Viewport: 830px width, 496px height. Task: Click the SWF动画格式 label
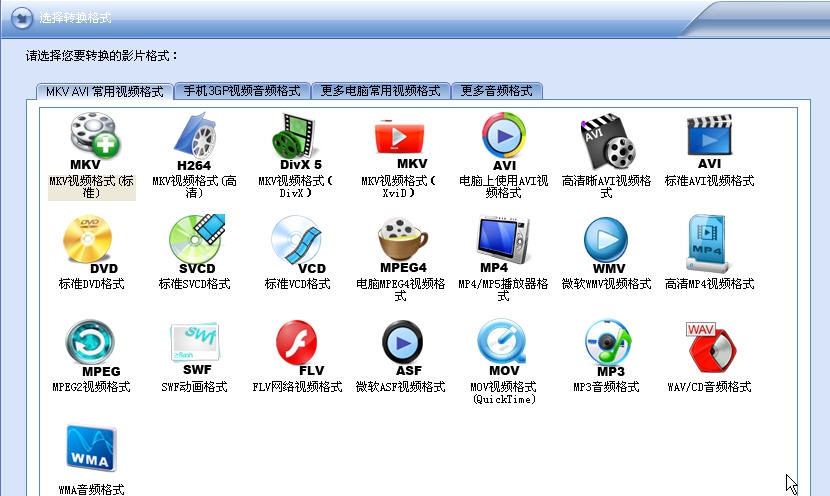click(x=194, y=387)
